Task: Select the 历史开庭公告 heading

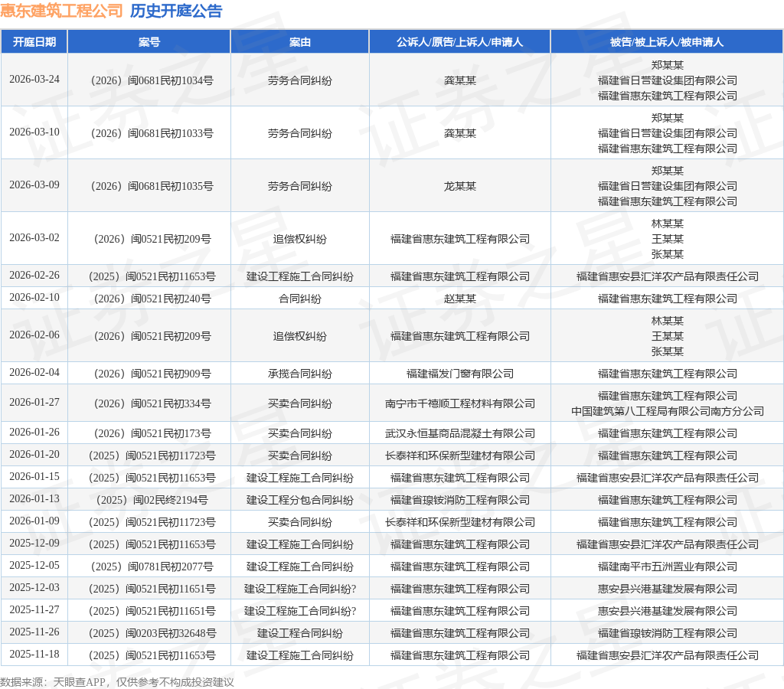Action: click(x=176, y=11)
